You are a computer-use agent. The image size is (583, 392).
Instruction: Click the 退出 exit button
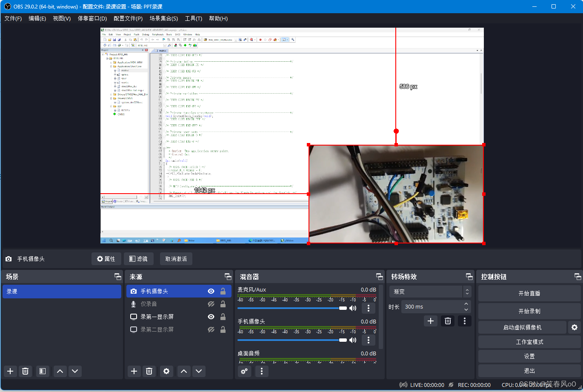click(x=529, y=371)
